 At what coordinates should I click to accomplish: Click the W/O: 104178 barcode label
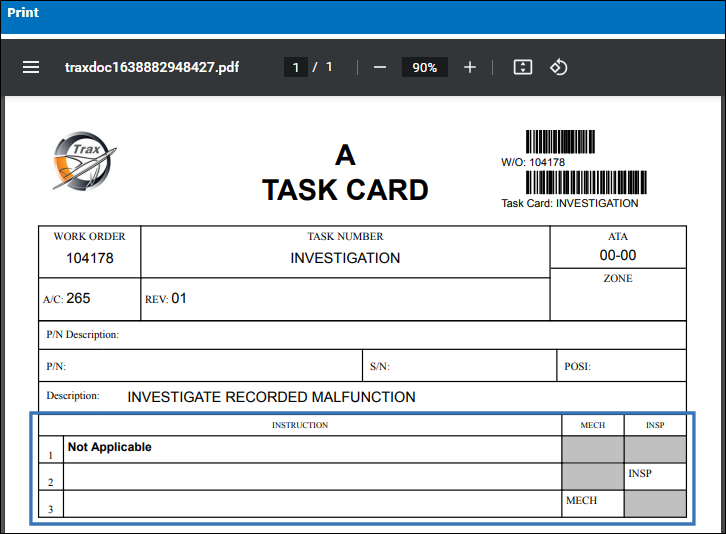pyautogui.click(x=533, y=163)
